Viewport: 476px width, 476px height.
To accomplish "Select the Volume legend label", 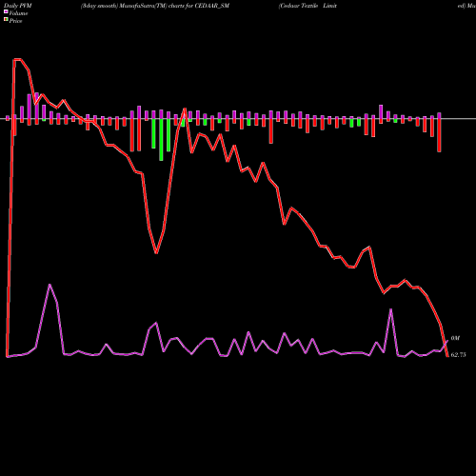I will pyautogui.click(x=18, y=13).
